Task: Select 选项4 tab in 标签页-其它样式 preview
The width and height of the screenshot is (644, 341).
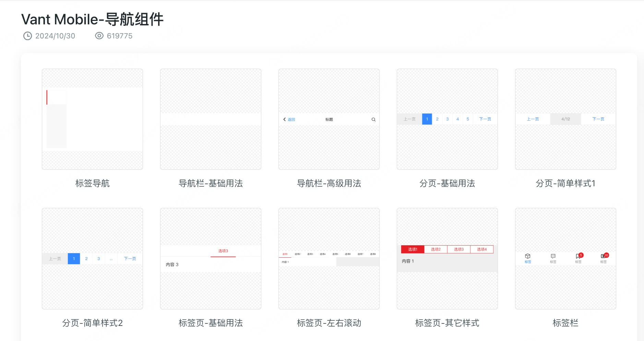Action: (482, 249)
